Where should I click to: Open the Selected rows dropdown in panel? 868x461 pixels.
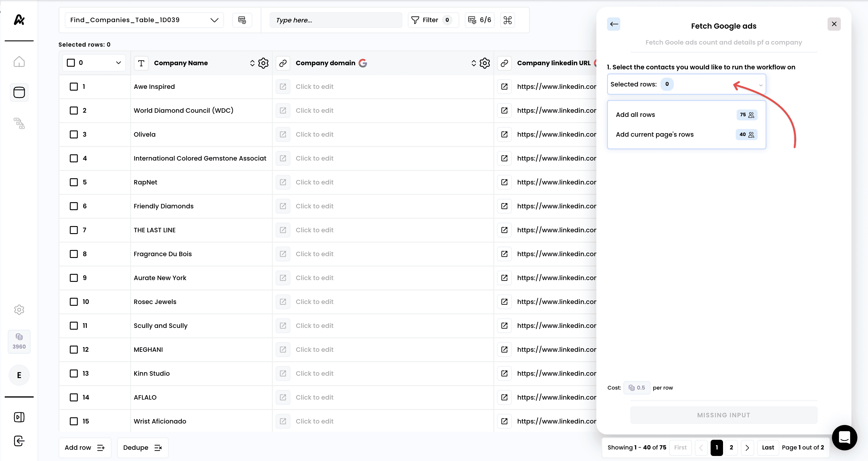coord(686,84)
